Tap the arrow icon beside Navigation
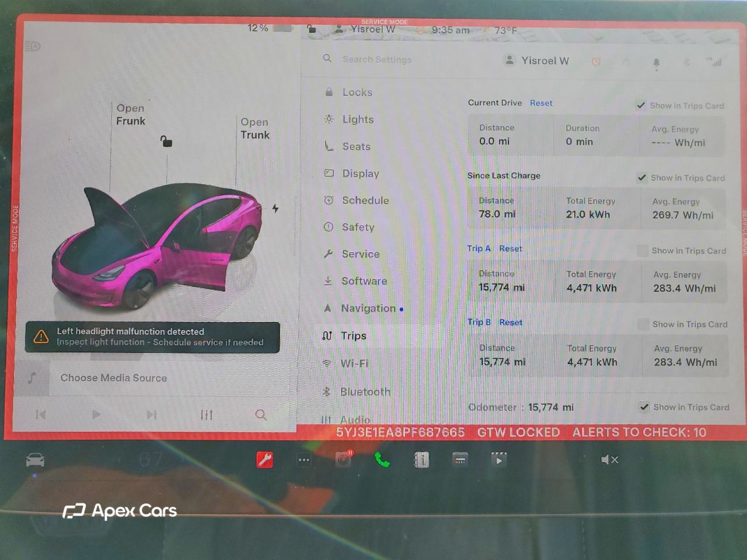 (x=327, y=308)
